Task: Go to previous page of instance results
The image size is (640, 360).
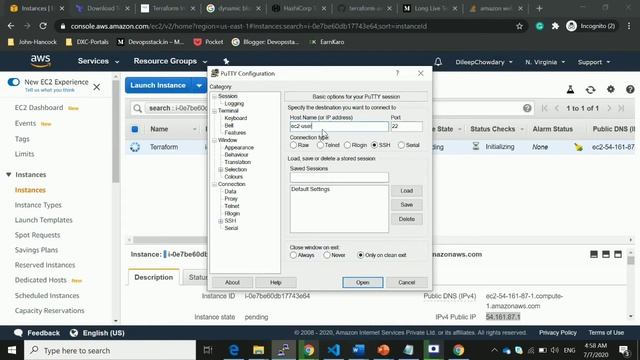Action: point(557,108)
